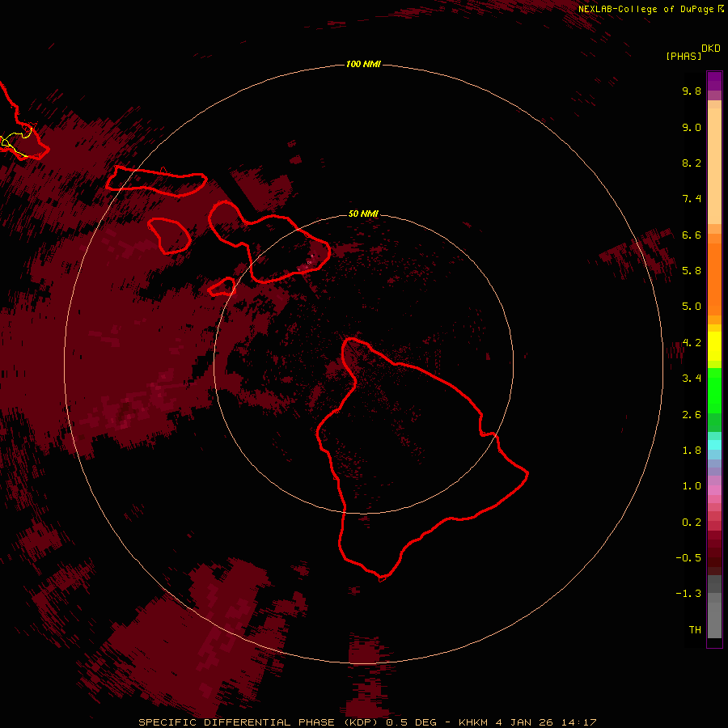Select the 9.0 scale value

tap(692, 127)
